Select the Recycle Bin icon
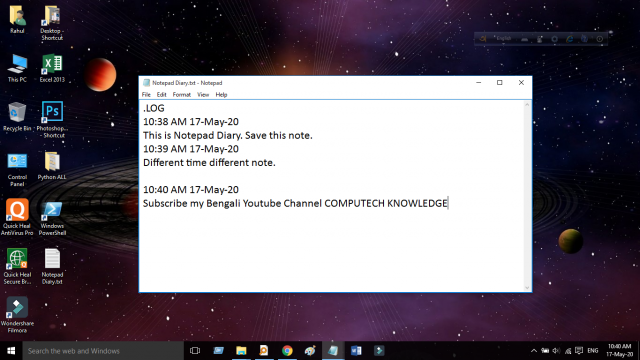 click(17, 117)
